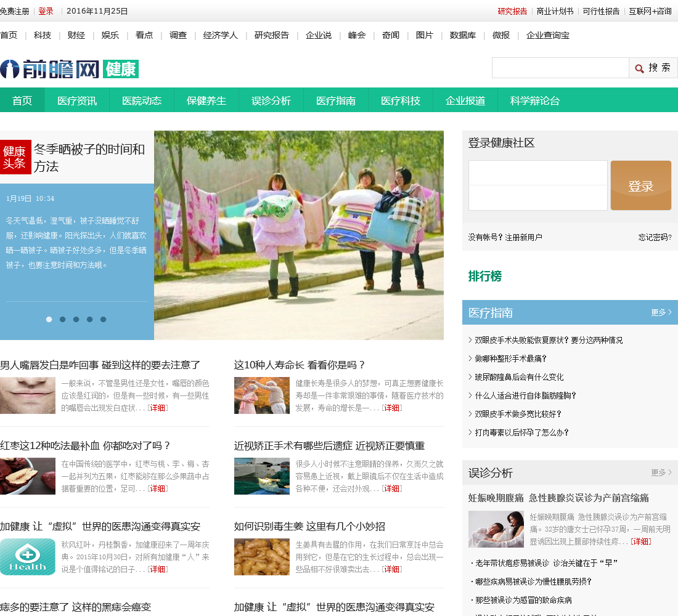Open the red dates article thumbnail
678x616 pixels.
28,476
